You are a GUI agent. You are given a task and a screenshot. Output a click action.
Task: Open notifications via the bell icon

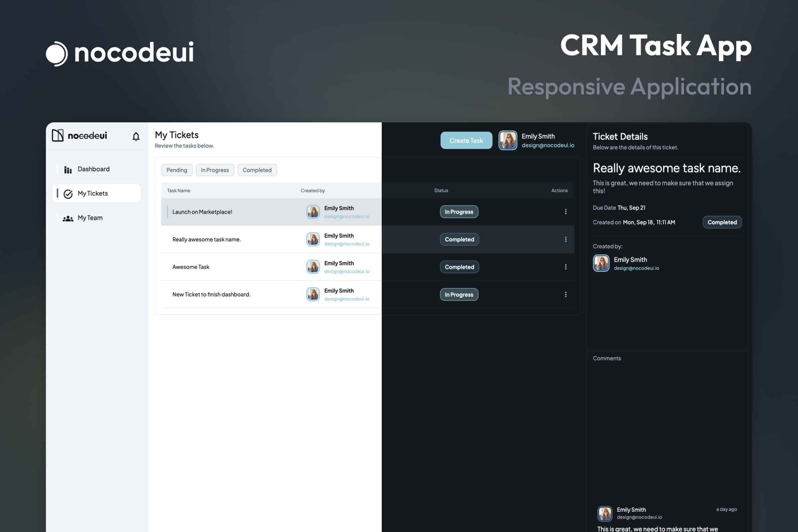[x=136, y=136]
